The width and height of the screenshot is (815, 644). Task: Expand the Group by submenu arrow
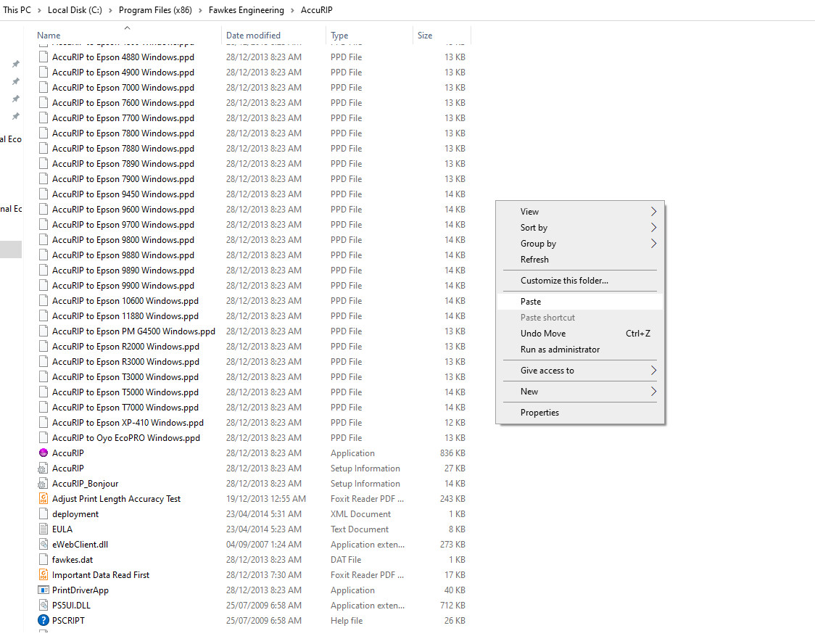[x=653, y=243]
